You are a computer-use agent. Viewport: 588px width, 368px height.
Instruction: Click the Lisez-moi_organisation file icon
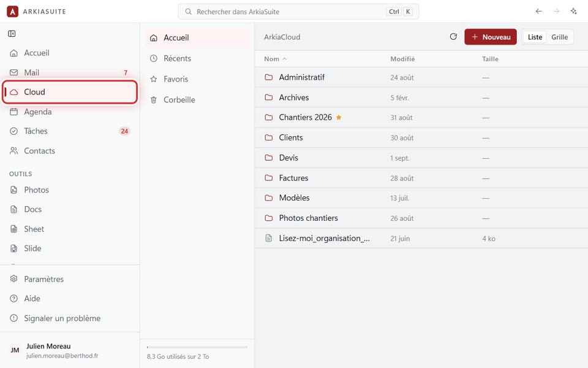coord(268,238)
